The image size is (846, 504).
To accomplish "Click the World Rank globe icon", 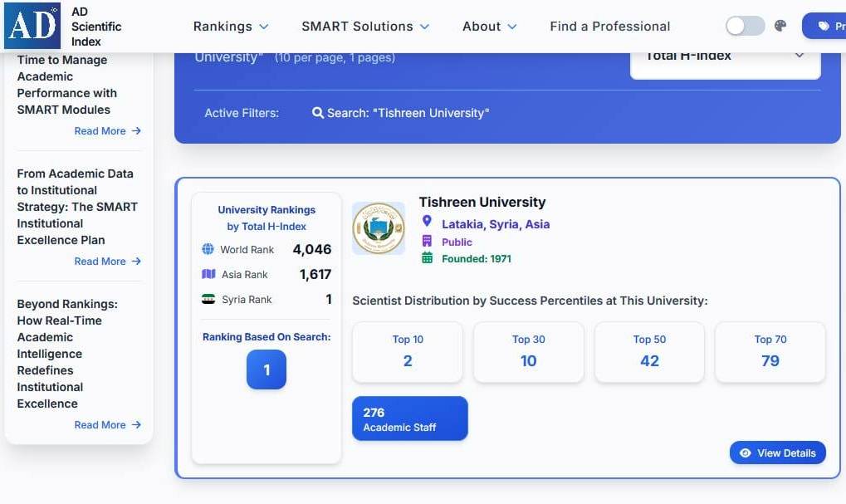I will coord(208,249).
